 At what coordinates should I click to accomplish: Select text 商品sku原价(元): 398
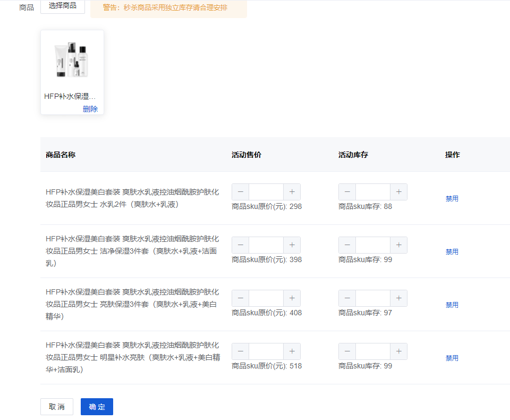(x=267, y=259)
